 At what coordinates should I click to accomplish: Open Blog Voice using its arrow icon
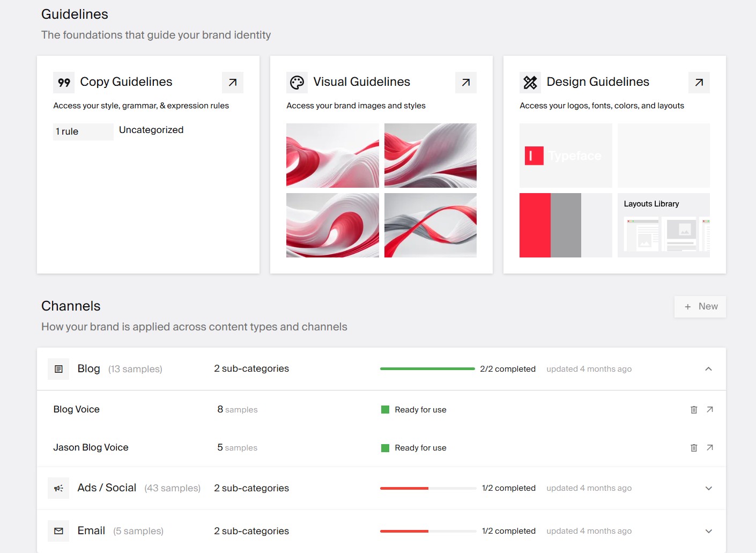(x=710, y=410)
